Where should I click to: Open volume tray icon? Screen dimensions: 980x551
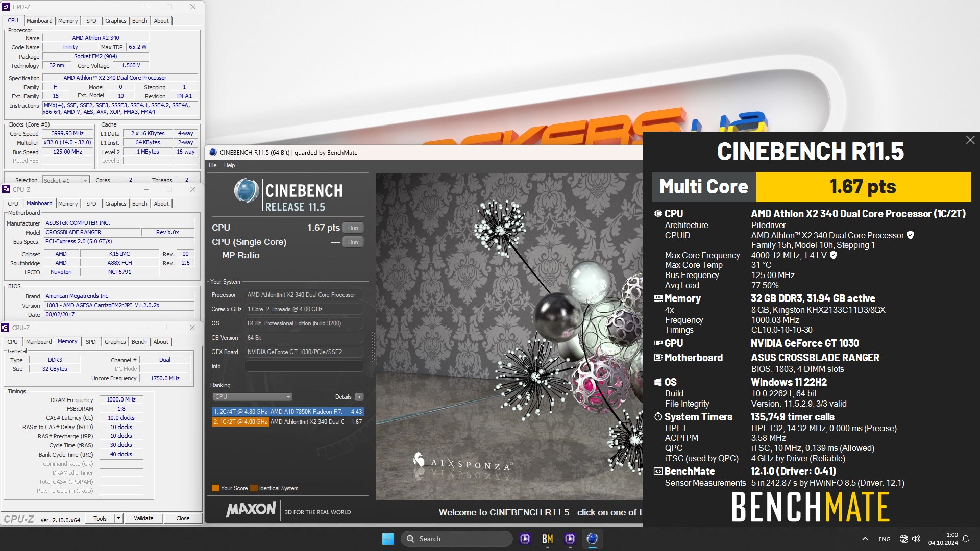click(x=916, y=539)
